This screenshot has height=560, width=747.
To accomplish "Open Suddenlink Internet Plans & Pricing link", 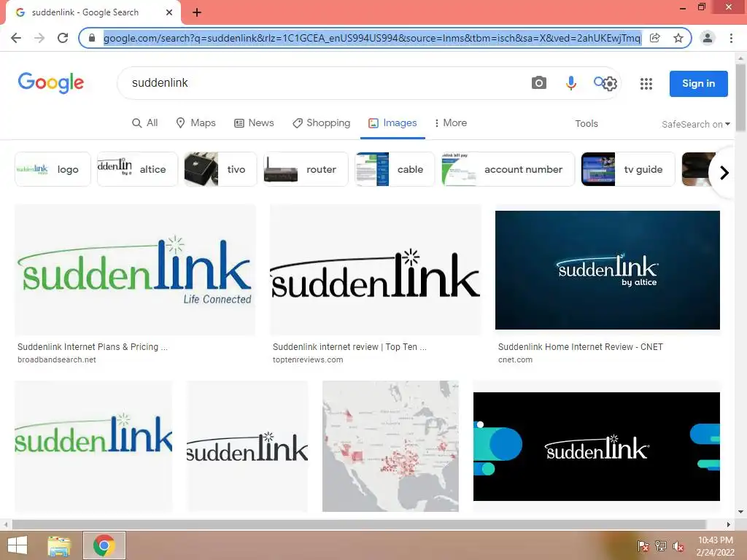I will click(x=93, y=346).
